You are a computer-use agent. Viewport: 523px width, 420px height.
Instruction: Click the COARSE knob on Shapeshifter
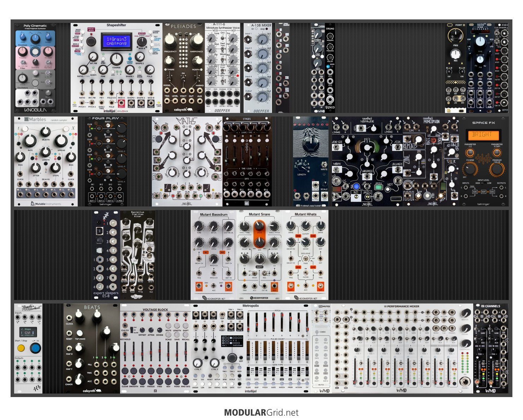pyautogui.click(x=117, y=59)
